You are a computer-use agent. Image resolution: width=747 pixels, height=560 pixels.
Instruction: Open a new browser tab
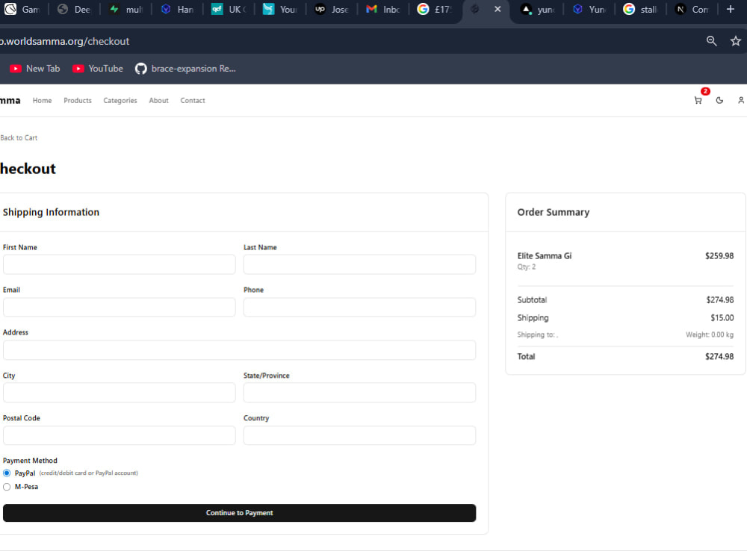731,9
